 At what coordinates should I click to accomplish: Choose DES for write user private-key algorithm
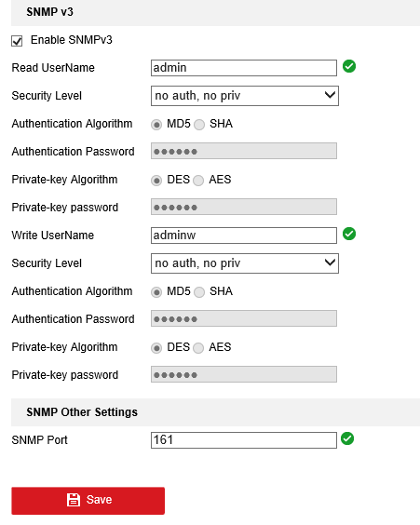(x=156, y=348)
